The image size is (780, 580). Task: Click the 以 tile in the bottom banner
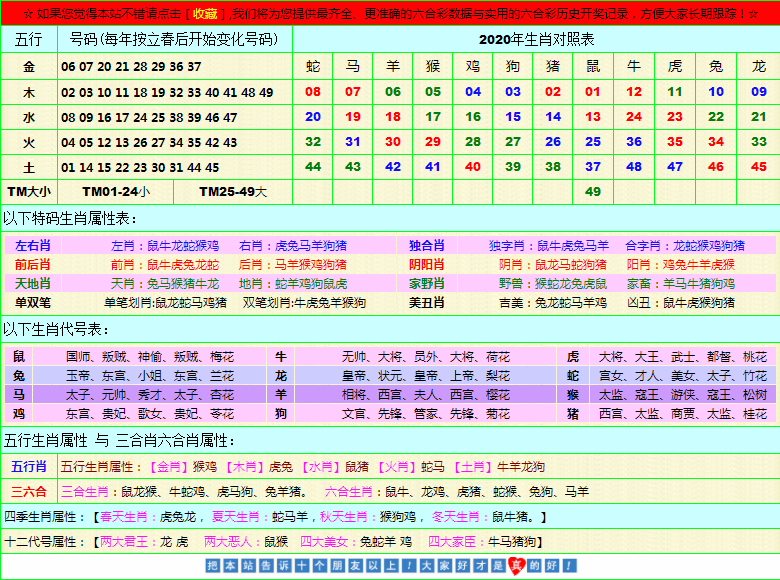(x=374, y=566)
